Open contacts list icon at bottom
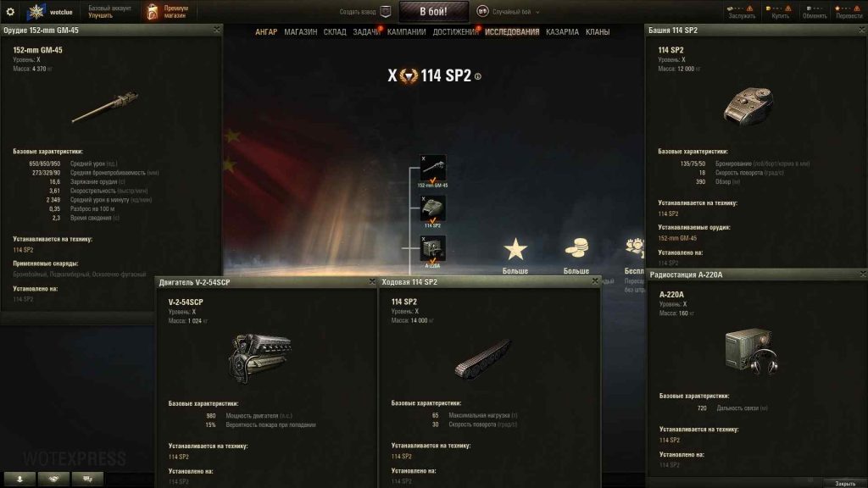Viewport: 868px width, 488px height. 20,480
